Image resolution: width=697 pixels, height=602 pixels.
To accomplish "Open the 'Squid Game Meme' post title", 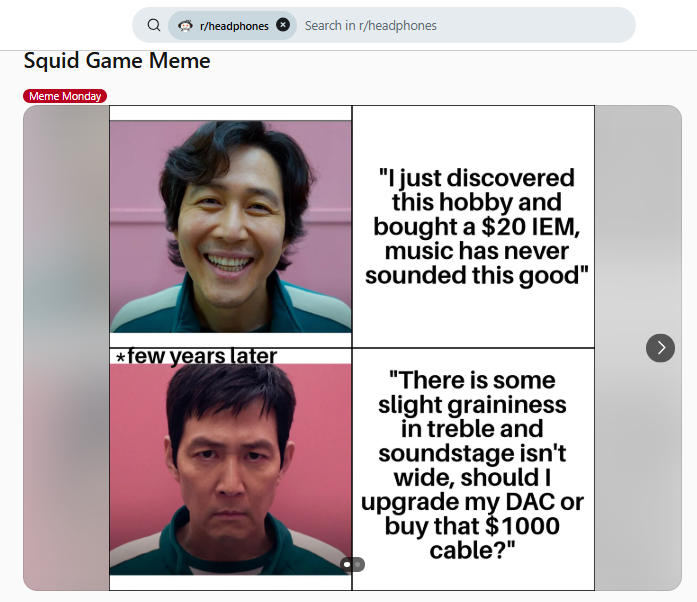I will [117, 61].
